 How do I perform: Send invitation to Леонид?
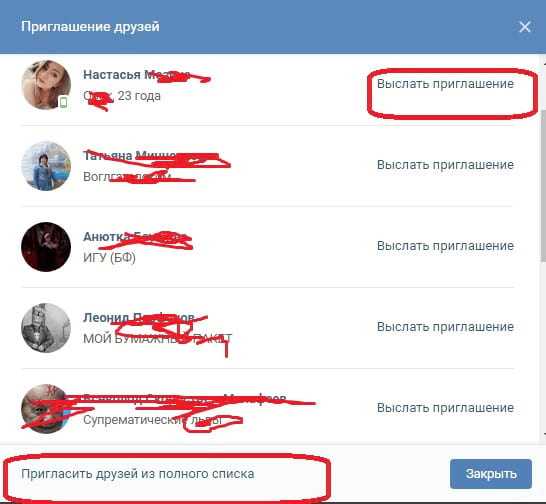445,327
